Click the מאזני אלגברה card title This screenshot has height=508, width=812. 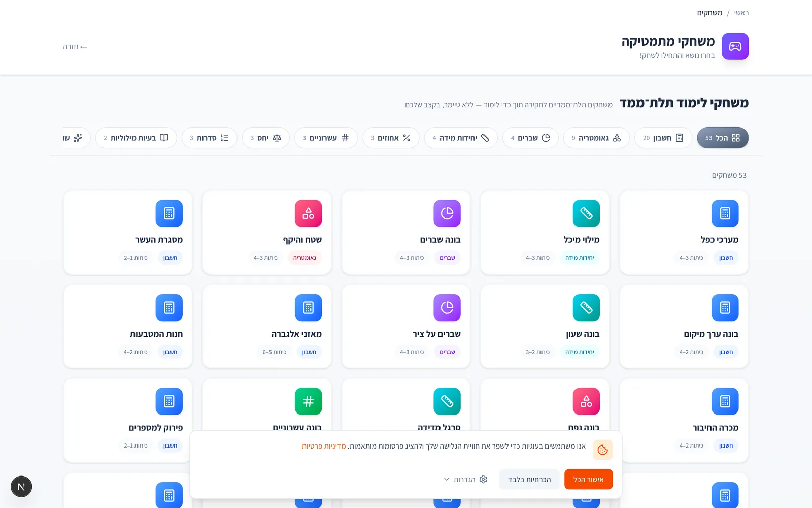(296, 334)
